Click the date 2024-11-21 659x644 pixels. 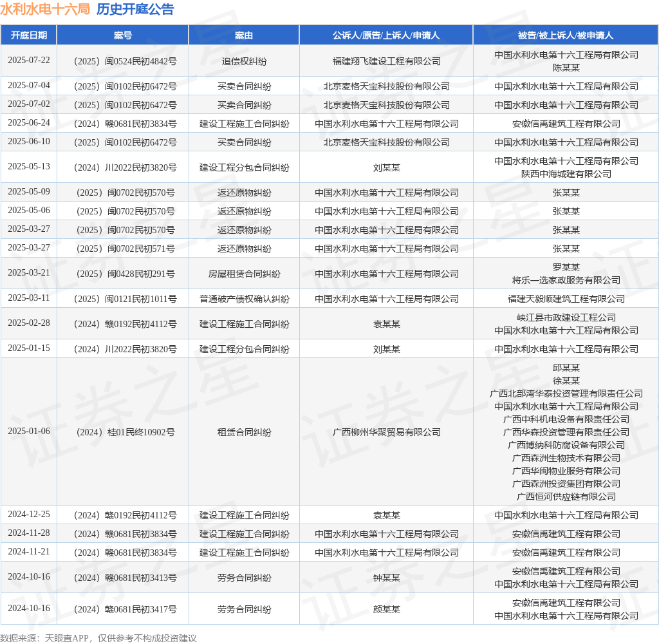tap(29, 552)
